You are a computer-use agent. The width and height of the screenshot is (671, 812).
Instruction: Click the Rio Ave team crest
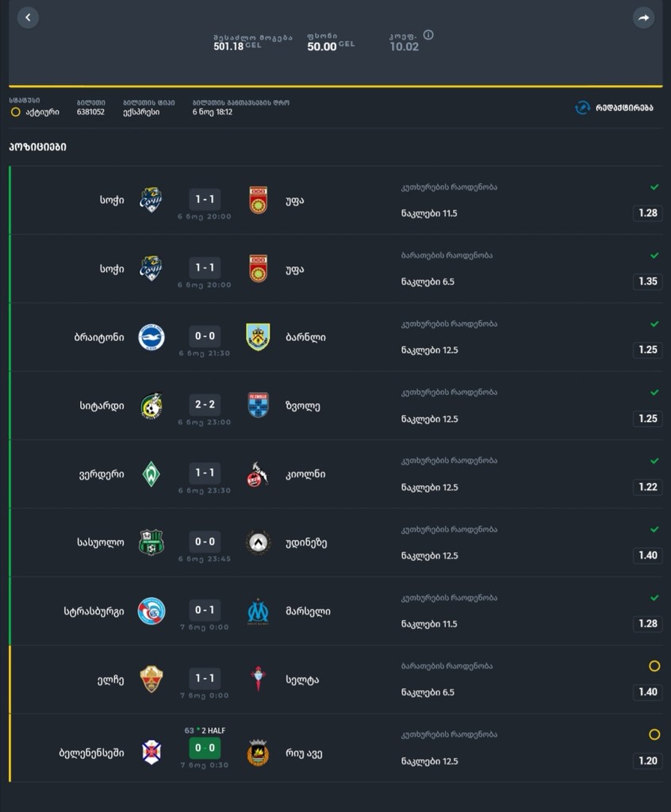258,753
